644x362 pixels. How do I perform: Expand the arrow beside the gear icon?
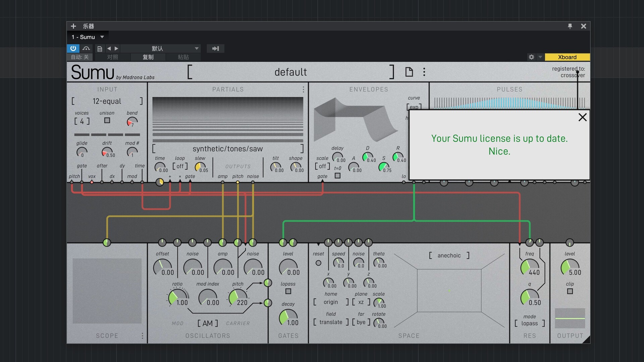[540, 57]
